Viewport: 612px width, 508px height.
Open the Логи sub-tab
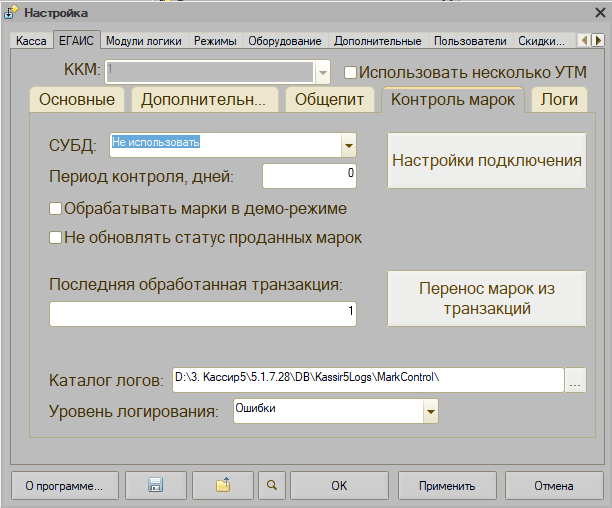[x=559, y=99]
